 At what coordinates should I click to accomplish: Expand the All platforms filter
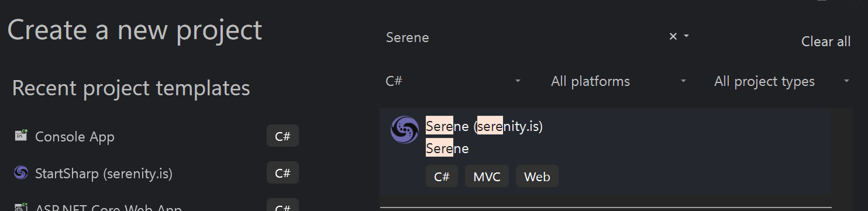(618, 81)
